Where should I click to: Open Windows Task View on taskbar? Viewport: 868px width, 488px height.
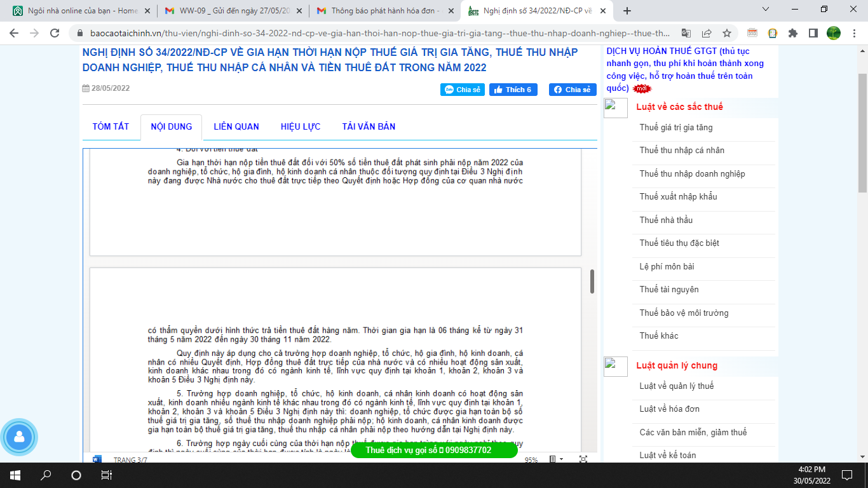pyautogui.click(x=106, y=475)
